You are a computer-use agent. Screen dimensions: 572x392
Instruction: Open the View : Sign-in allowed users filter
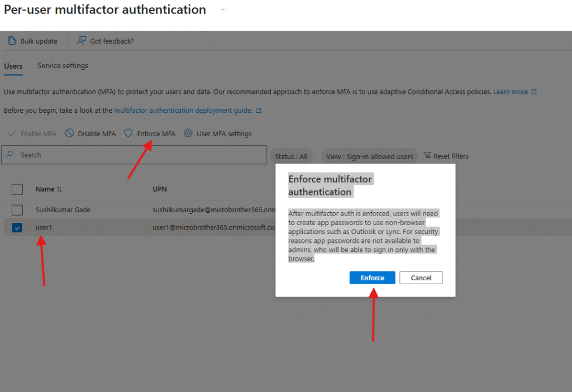click(369, 156)
